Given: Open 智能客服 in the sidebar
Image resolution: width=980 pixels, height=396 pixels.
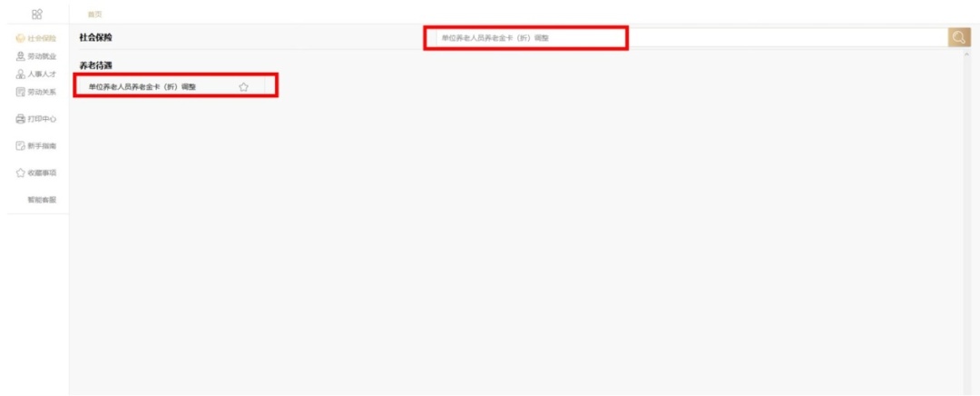Looking at the screenshot, I should pyautogui.click(x=42, y=200).
